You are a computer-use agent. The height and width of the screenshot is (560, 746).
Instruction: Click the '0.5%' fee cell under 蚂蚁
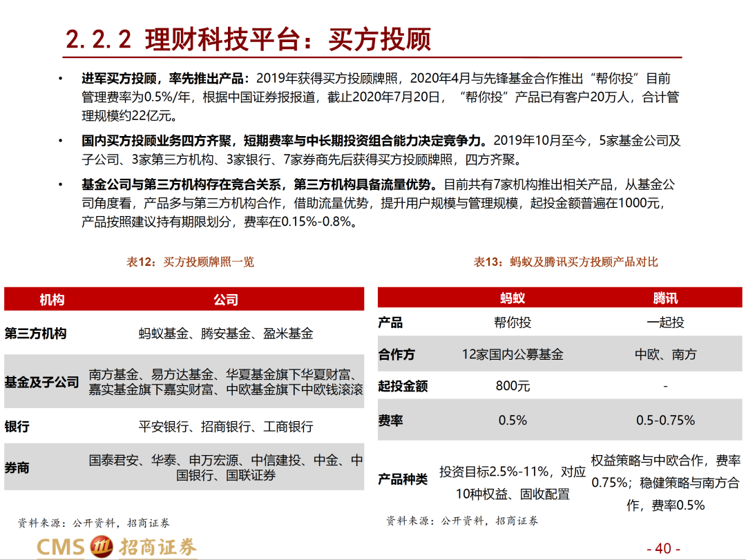(513, 421)
